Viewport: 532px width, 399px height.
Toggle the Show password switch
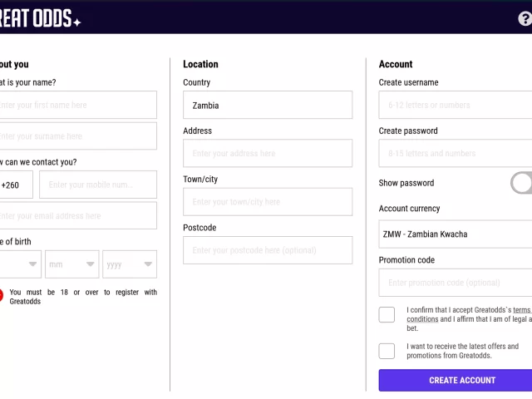521,183
